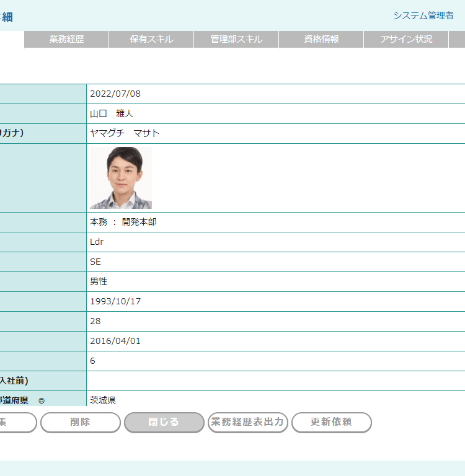Click the employee profile photo

[x=121, y=178]
